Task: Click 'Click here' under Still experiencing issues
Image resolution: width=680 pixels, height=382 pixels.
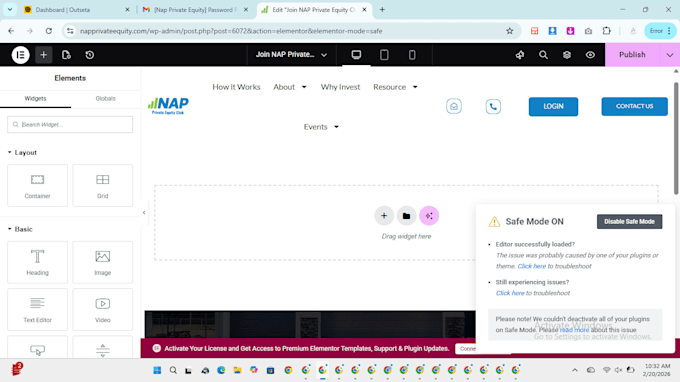Action: point(510,293)
